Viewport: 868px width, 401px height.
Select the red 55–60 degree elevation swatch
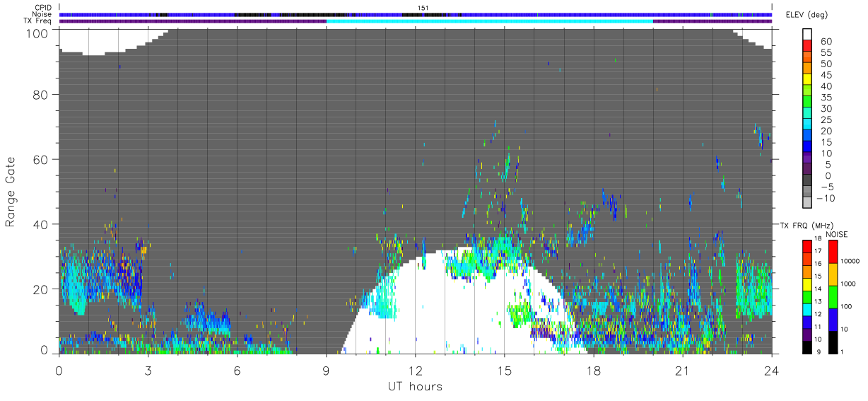coord(807,47)
